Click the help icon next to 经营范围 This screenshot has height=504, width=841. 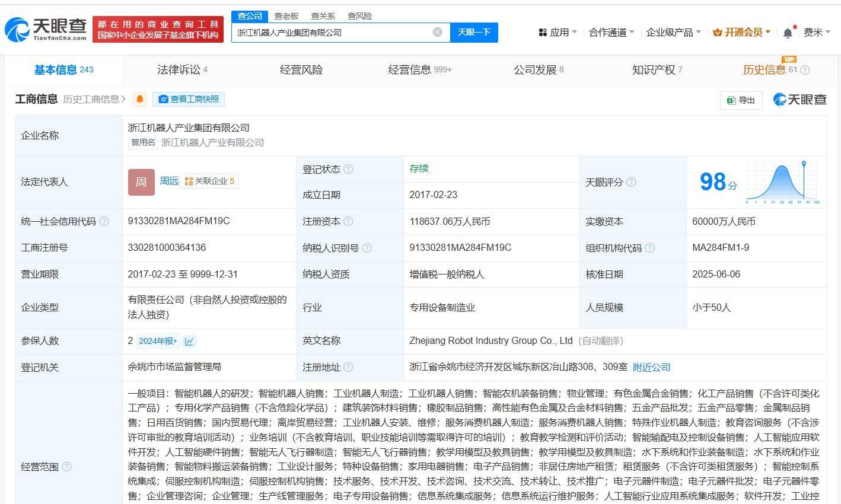pos(66,467)
